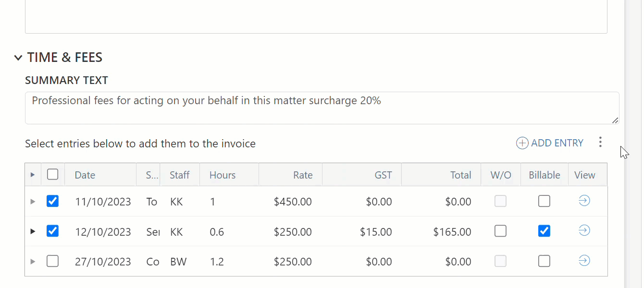Expand all rows using the header arrow
This screenshot has width=644, height=288.
tap(33, 175)
